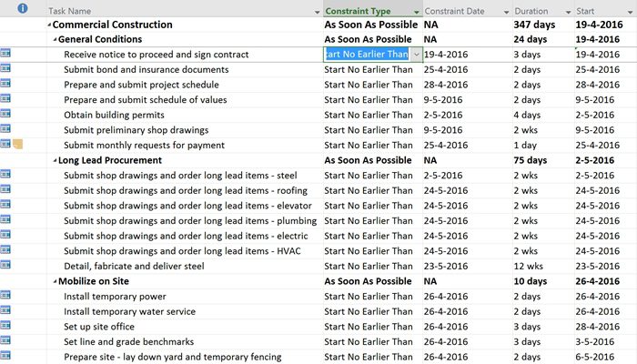The width and height of the screenshot is (637, 364).
Task: Select the Set line and grade benchmarks task
Action: coord(129,341)
